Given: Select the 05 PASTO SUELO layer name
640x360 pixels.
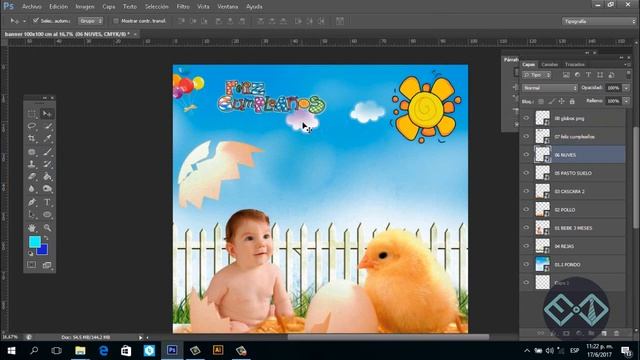Looking at the screenshot, I should (x=573, y=173).
